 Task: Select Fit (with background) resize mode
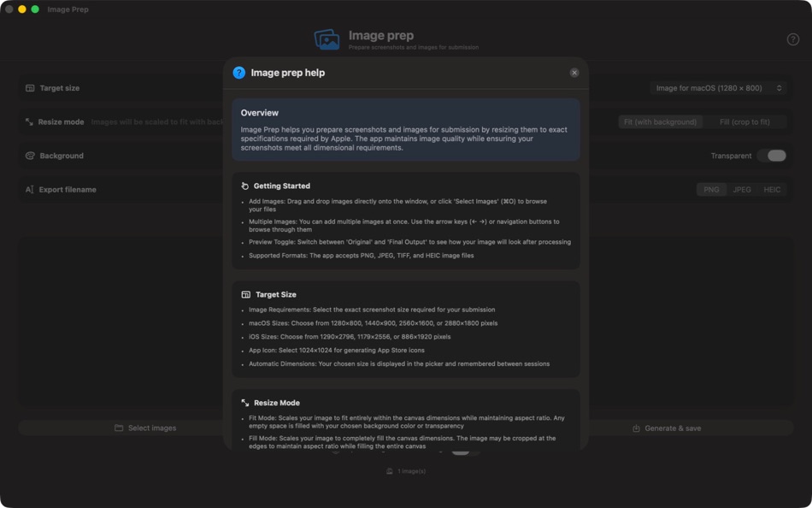click(x=662, y=121)
